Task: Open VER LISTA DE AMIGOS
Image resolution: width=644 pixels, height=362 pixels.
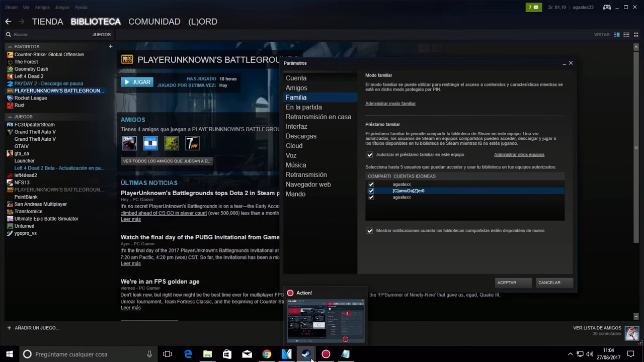Action: (x=597, y=328)
